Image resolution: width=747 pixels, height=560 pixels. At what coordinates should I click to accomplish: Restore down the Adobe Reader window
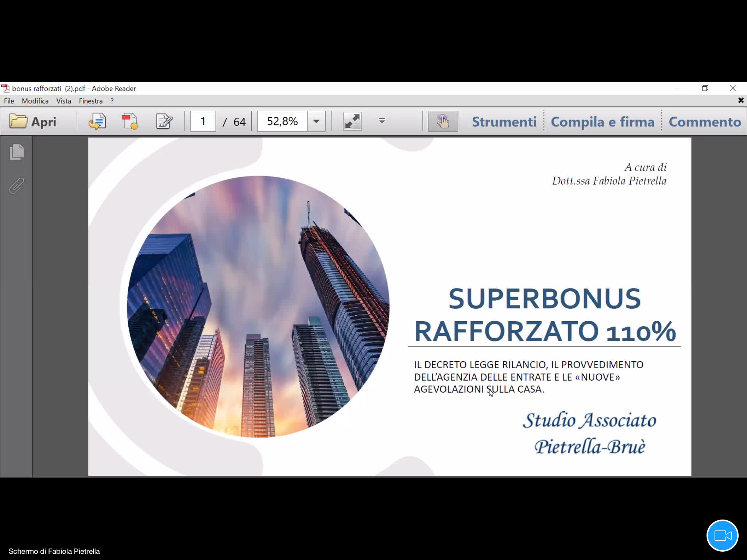click(x=705, y=88)
